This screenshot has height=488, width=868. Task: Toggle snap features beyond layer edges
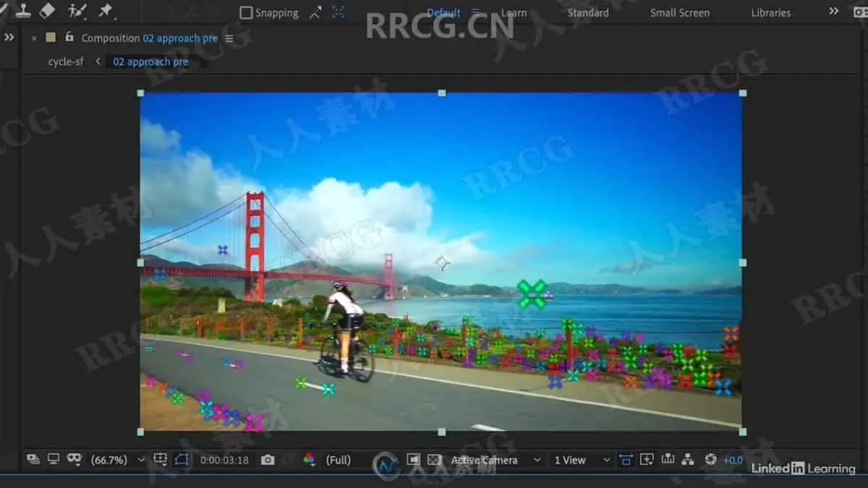(x=339, y=12)
